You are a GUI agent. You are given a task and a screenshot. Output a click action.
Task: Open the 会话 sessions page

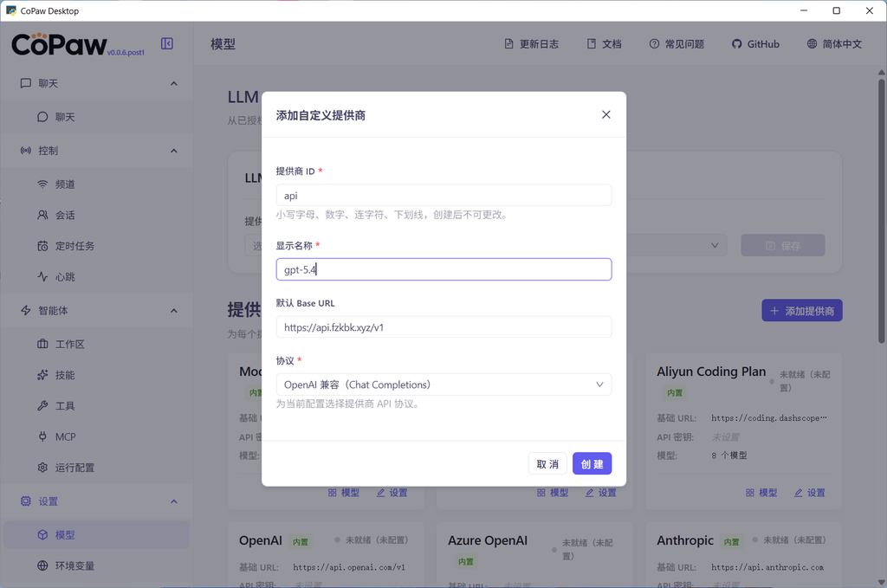tap(96, 215)
